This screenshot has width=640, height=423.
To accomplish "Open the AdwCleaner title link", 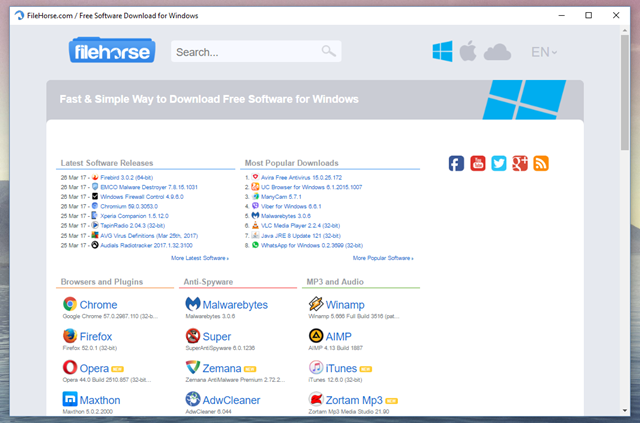I will (x=231, y=400).
